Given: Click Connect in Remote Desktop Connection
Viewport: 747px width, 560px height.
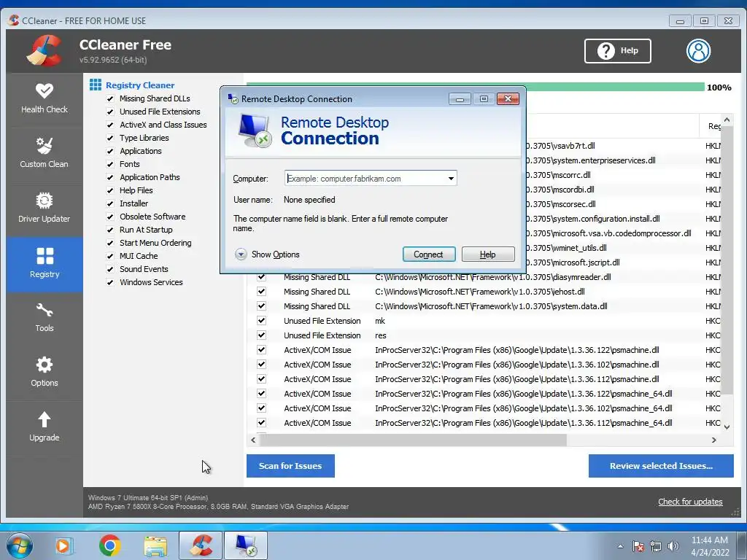Looking at the screenshot, I should (x=429, y=254).
